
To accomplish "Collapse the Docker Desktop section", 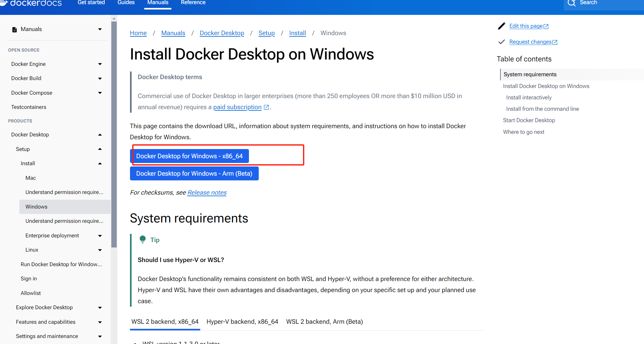I will pyautogui.click(x=100, y=134).
